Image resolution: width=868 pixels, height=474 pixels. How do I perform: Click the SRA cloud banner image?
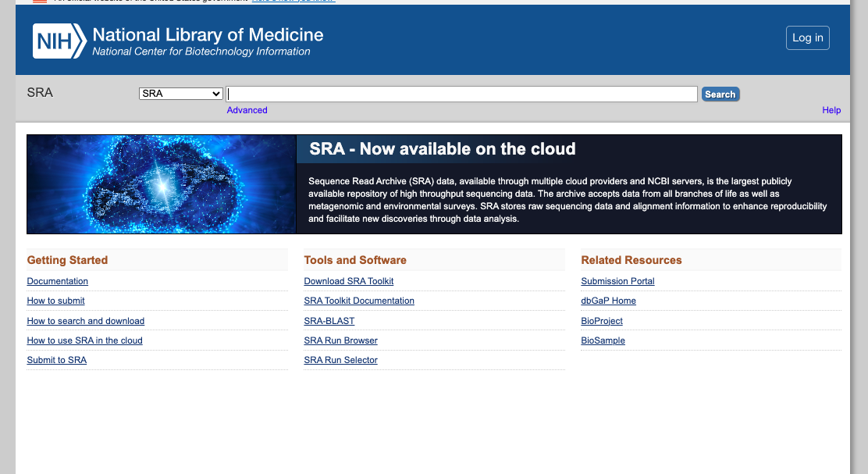pos(162,184)
